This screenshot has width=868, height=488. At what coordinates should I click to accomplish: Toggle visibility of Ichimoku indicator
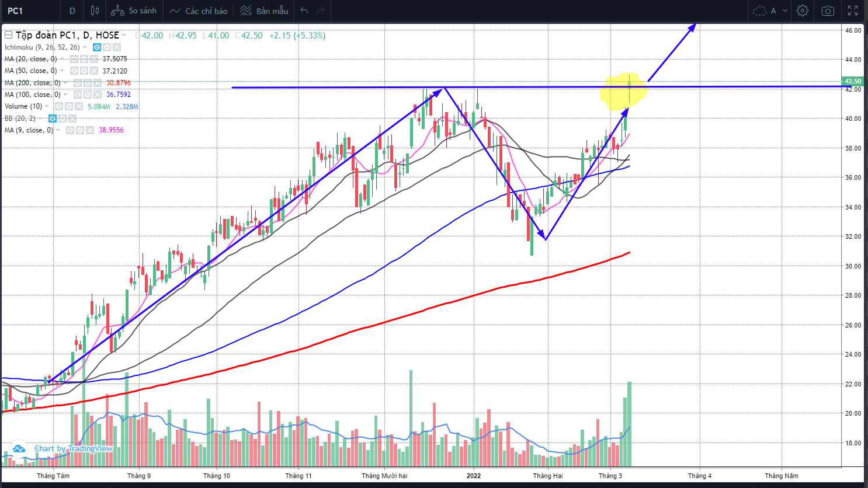(97, 47)
